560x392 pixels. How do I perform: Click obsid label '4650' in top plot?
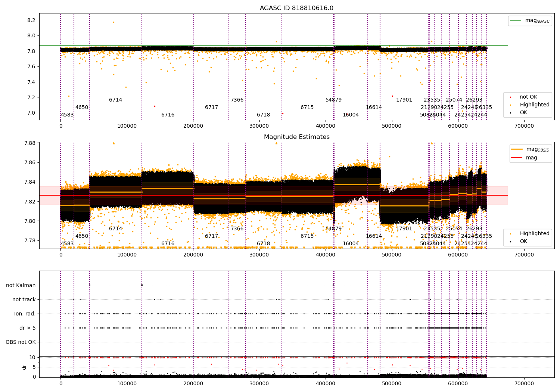pyautogui.click(x=82, y=108)
